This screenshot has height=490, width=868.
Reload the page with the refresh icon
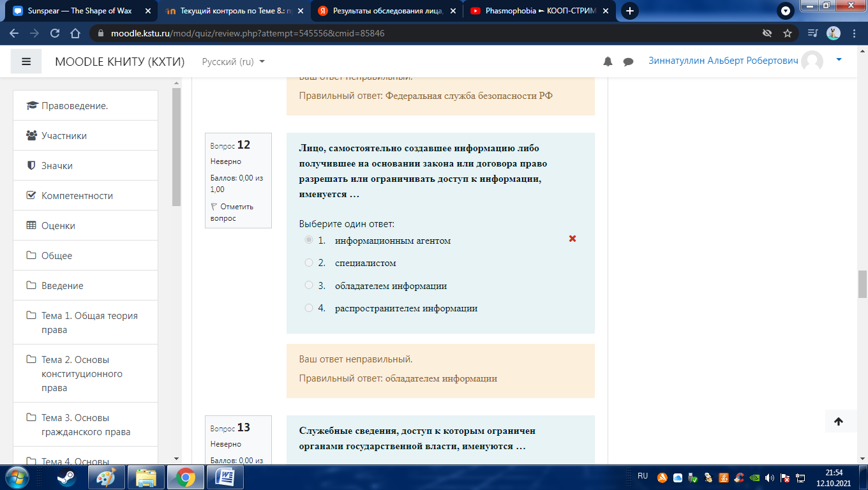55,33
